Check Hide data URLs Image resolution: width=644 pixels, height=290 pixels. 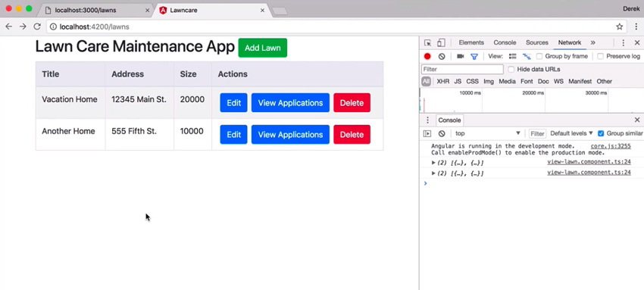pyautogui.click(x=511, y=70)
